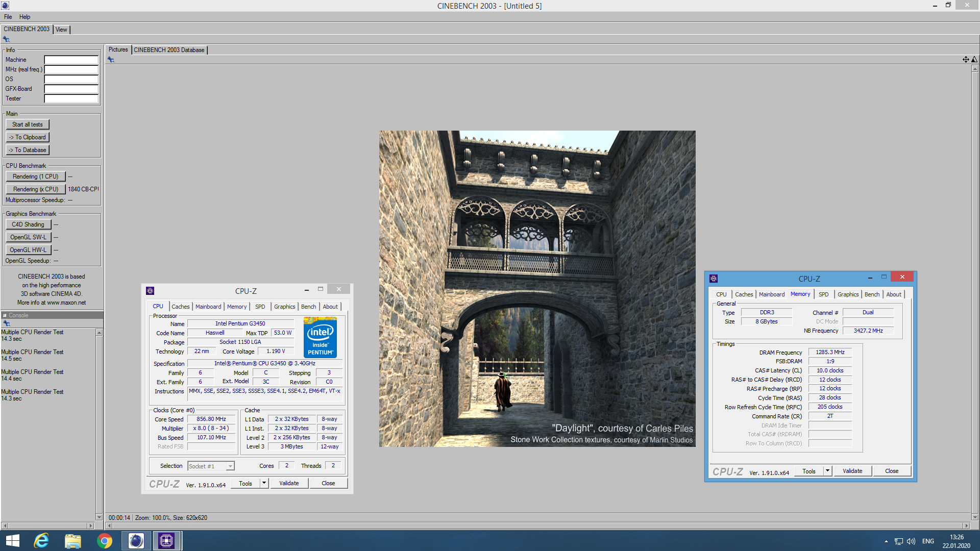Open CPU tab in right CPU-Z window

pyautogui.click(x=721, y=294)
